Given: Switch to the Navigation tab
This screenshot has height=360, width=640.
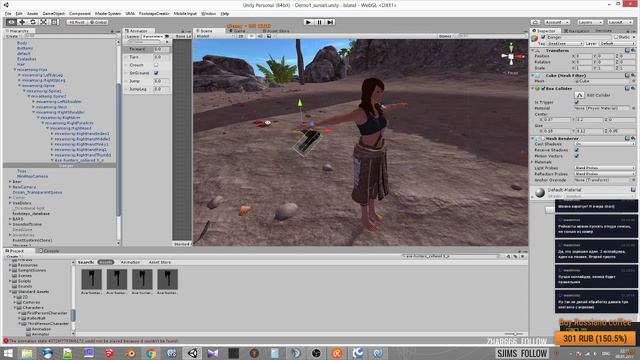Looking at the screenshot, I should coord(576,31).
